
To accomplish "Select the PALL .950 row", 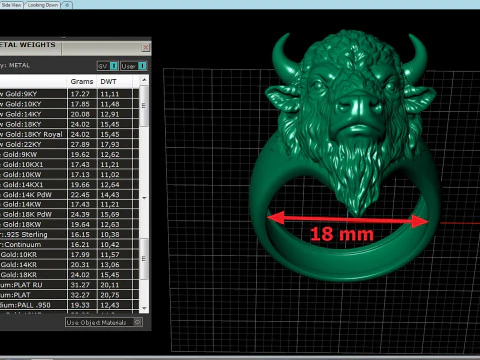I will 69,305.
